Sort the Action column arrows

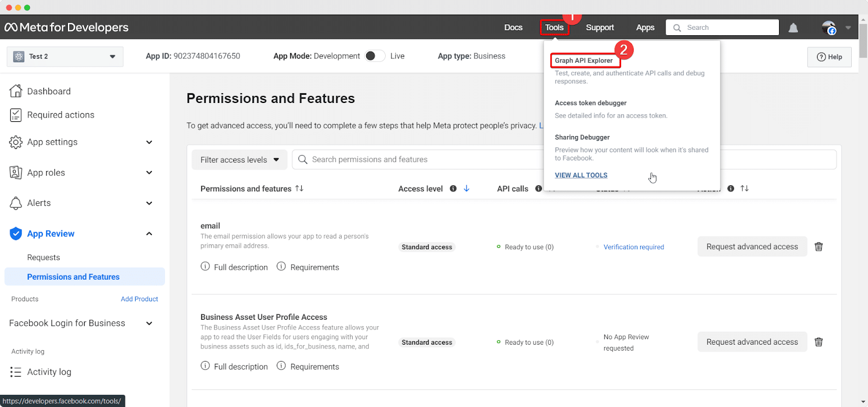[744, 188]
